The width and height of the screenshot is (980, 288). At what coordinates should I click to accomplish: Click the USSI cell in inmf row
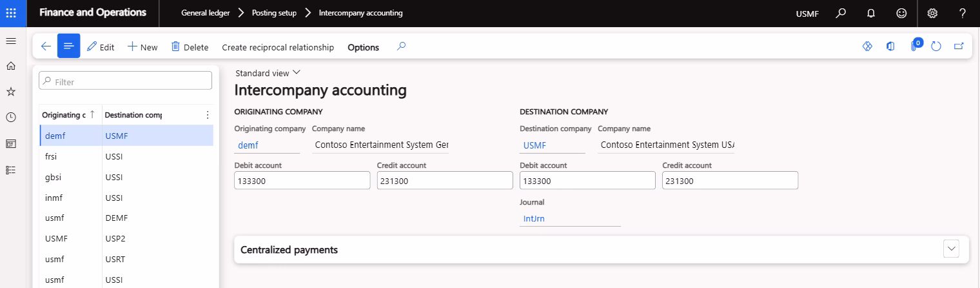coord(113,198)
